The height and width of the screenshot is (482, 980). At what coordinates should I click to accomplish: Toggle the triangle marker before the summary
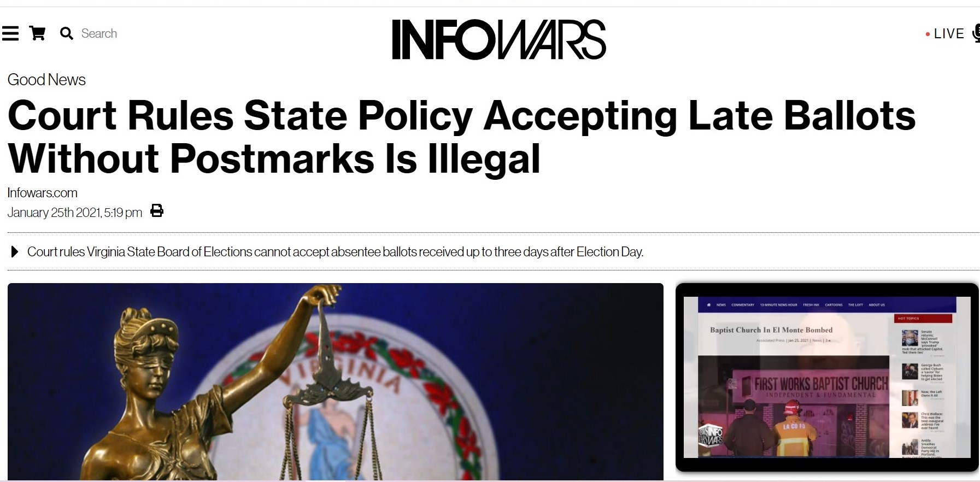(x=15, y=252)
